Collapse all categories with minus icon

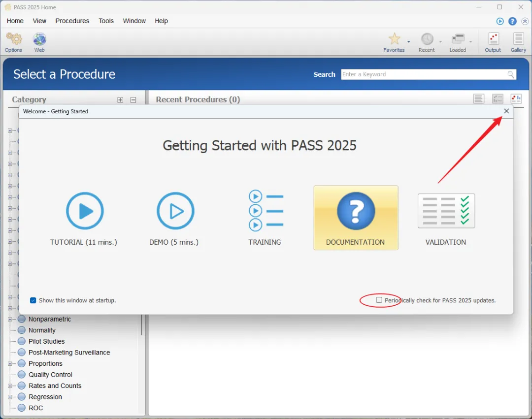click(x=133, y=99)
